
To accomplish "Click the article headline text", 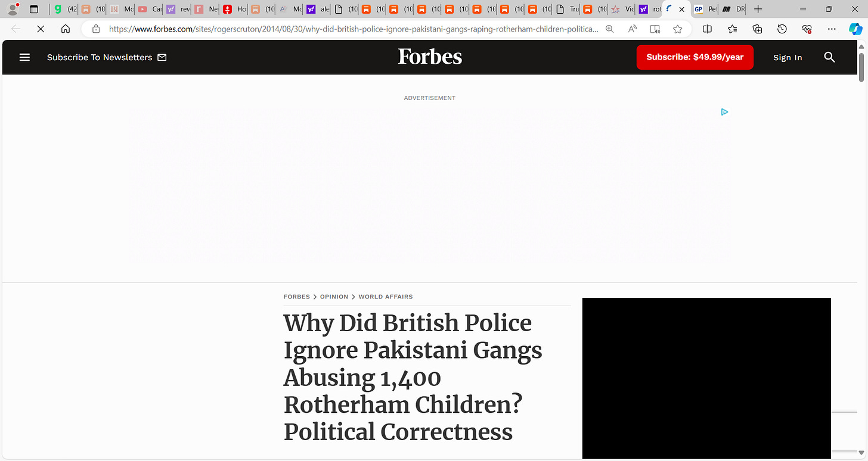I will pyautogui.click(x=413, y=377).
